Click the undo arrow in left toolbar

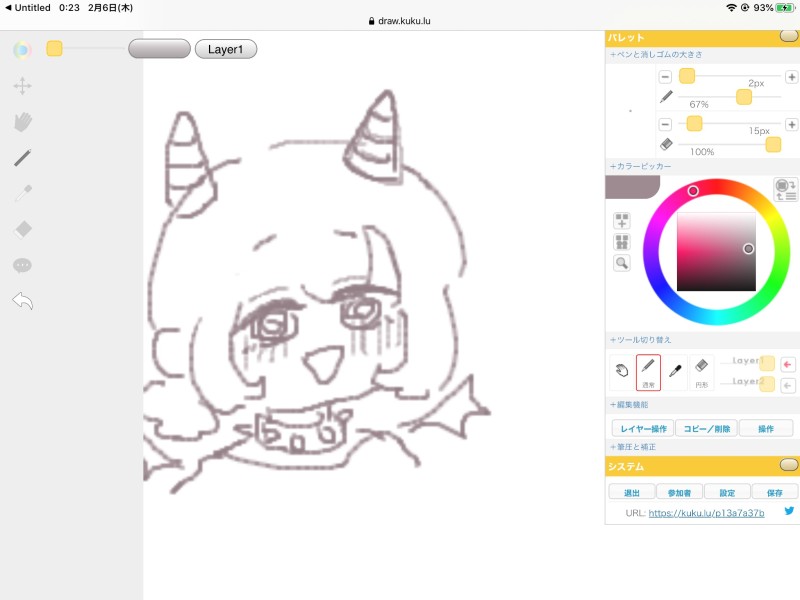(22, 301)
